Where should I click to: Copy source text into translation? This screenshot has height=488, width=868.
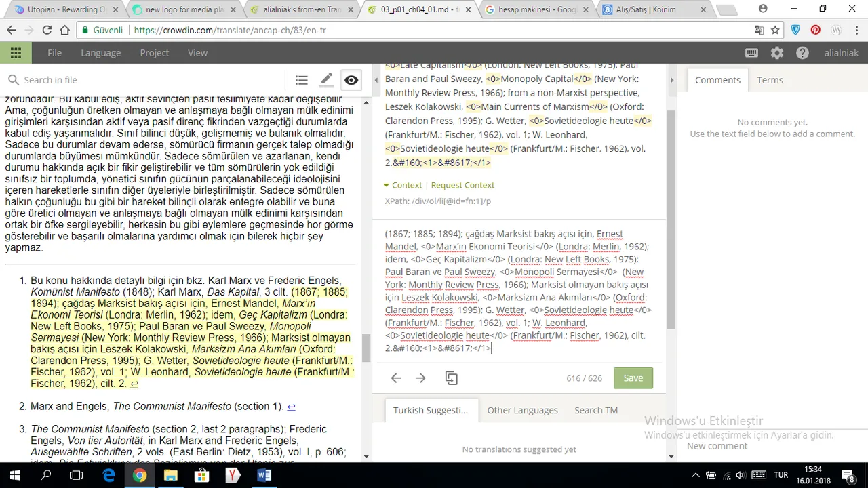pos(452,378)
